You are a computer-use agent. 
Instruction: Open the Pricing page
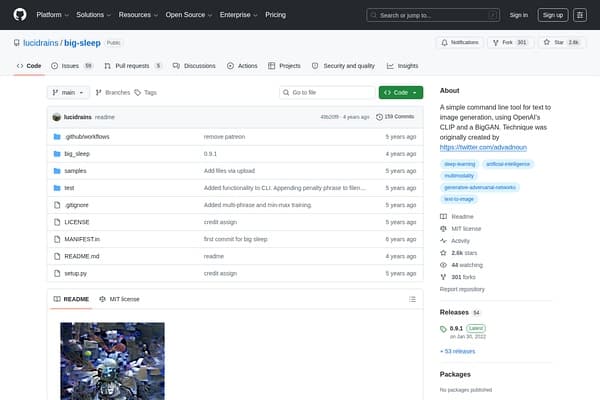[x=276, y=15]
